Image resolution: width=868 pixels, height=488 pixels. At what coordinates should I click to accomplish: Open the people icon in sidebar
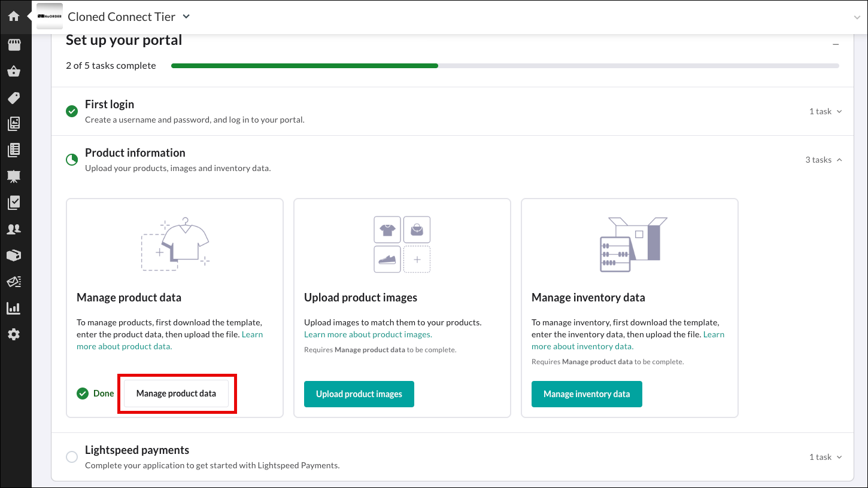[x=14, y=228]
